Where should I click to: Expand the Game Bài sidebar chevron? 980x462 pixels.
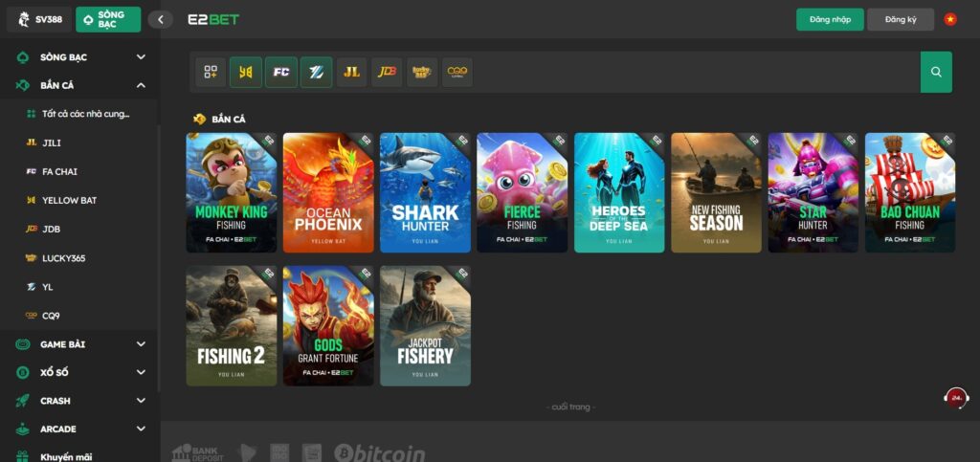[x=142, y=344]
